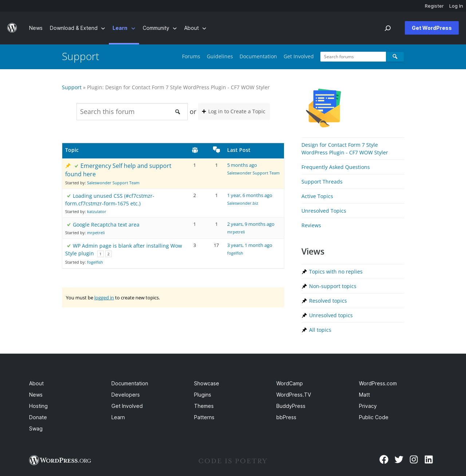
Task: Open the Forums tab in Support bar
Action: tap(191, 56)
